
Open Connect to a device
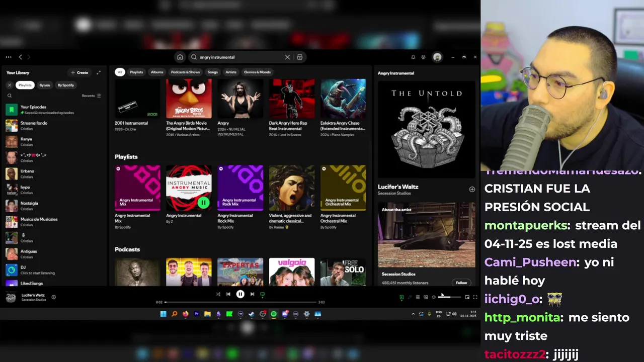click(426, 297)
